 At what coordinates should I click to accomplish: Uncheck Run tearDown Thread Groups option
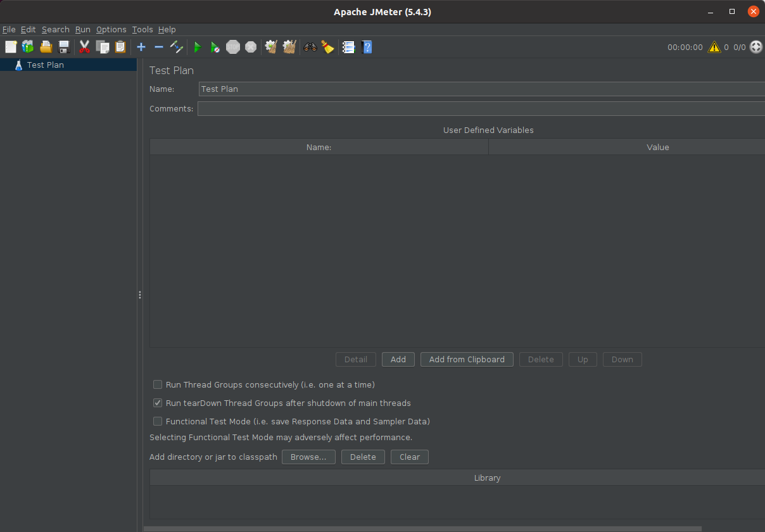(158, 403)
